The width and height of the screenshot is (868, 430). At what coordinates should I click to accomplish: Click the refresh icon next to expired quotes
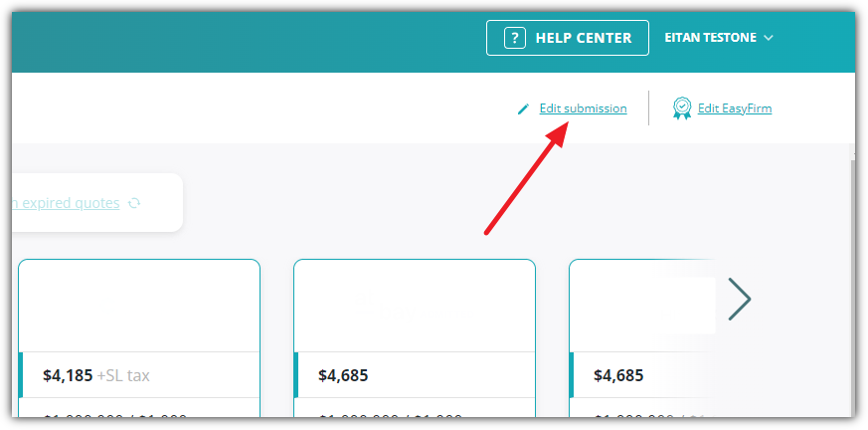(134, 203)
